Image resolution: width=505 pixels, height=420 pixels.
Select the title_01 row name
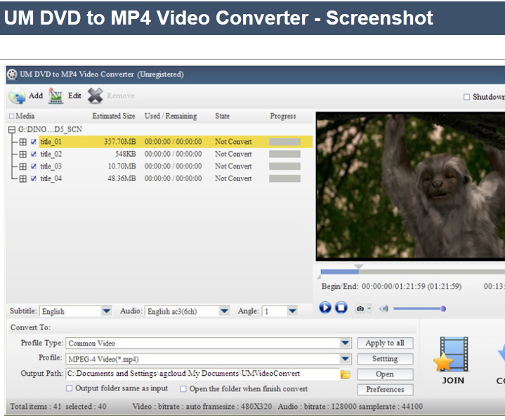coord(51,142)
